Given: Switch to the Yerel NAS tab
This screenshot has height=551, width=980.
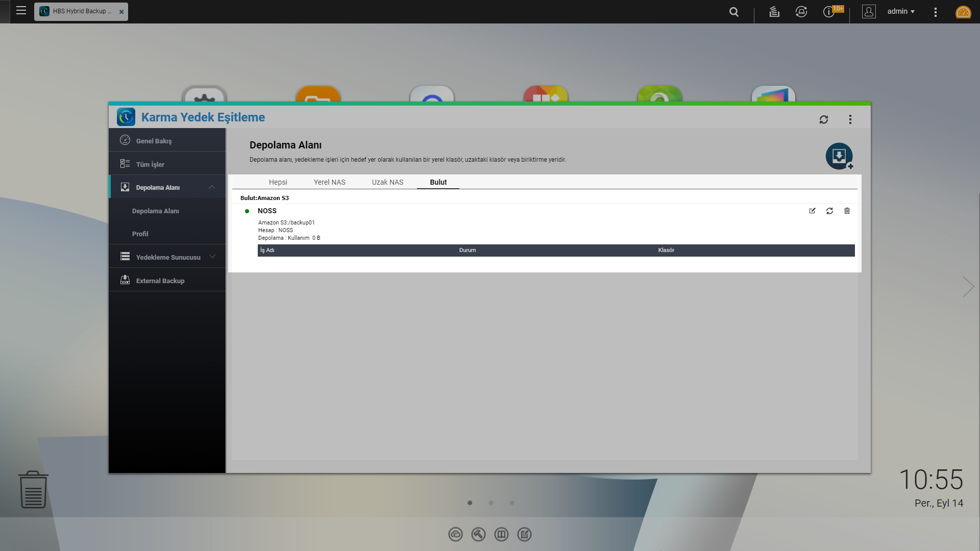Looking at the screenshot, I should [x=329, y=182].
